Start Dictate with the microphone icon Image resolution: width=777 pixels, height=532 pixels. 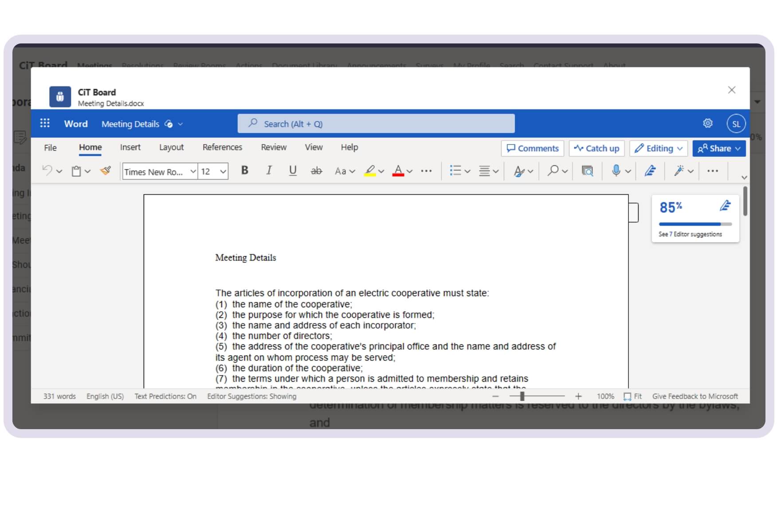pyautogui.click(x=616, y=171)
